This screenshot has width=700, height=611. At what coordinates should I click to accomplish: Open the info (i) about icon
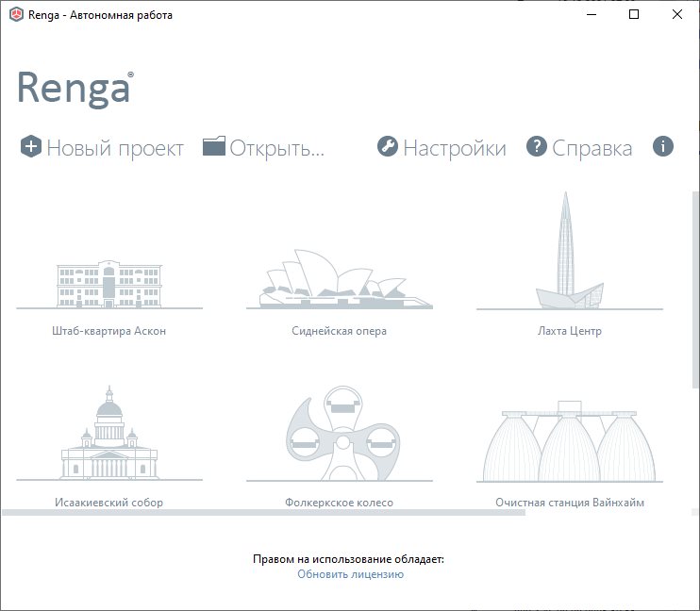click(x=663, y=146)
